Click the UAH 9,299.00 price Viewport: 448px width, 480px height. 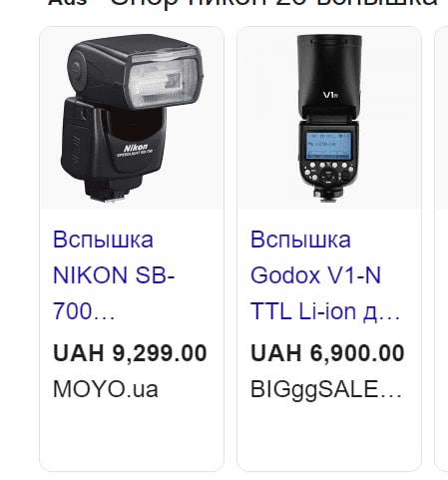[x=130, y=353]
